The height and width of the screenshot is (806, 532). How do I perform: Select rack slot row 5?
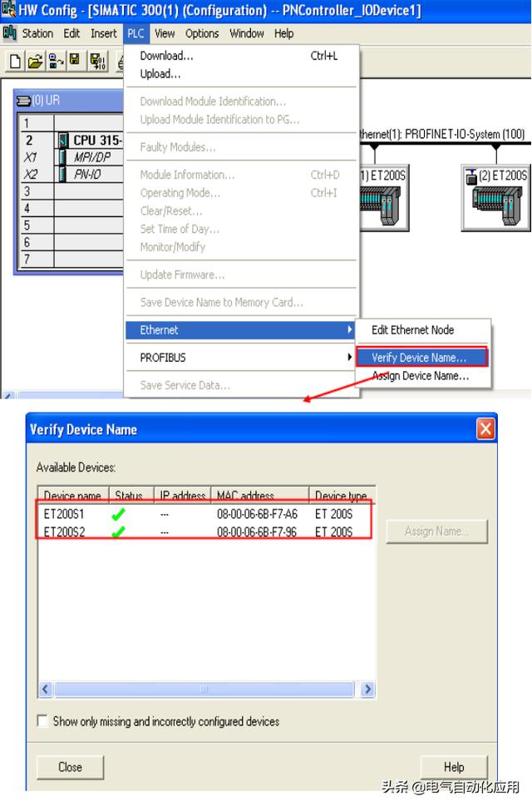pyautogui.click(x=71, y=225)
